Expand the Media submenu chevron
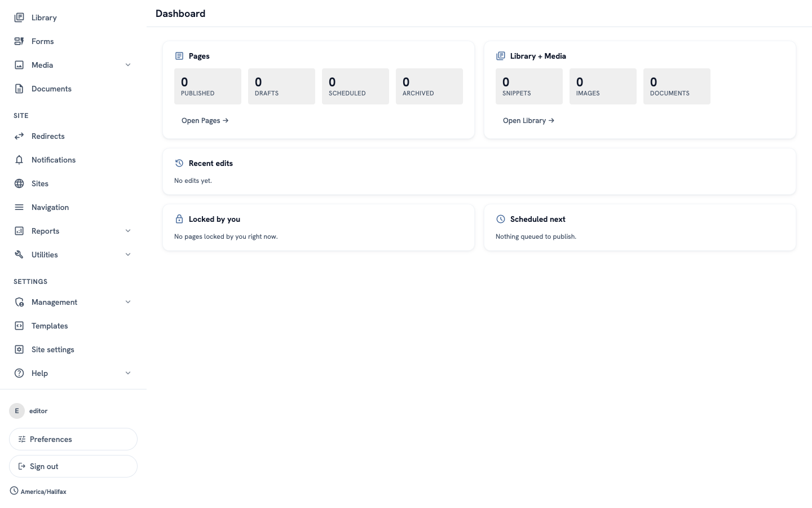Screen dimensions: 812x508 pos(128,65)
